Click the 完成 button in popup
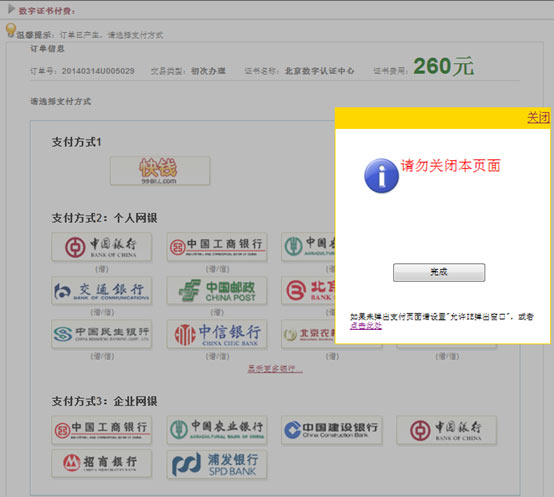This screenshot has height=497, width=554. point(439,272)
